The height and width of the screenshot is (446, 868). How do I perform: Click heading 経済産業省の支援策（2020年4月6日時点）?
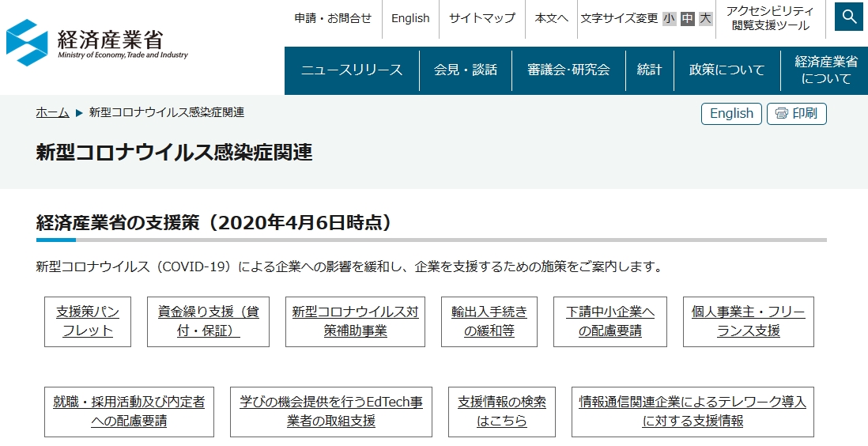tap(215, 222)
